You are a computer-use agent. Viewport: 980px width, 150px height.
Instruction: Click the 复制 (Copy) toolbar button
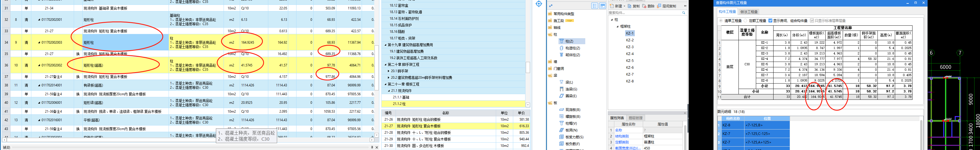tap(633, 6)
